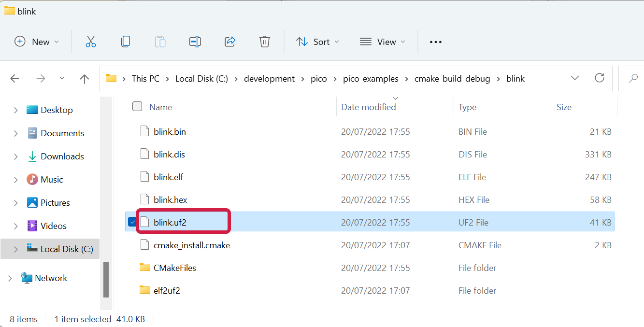644x327 pixels.
Task: Go forward with the right arrow
Action: (x=41, y=78)
